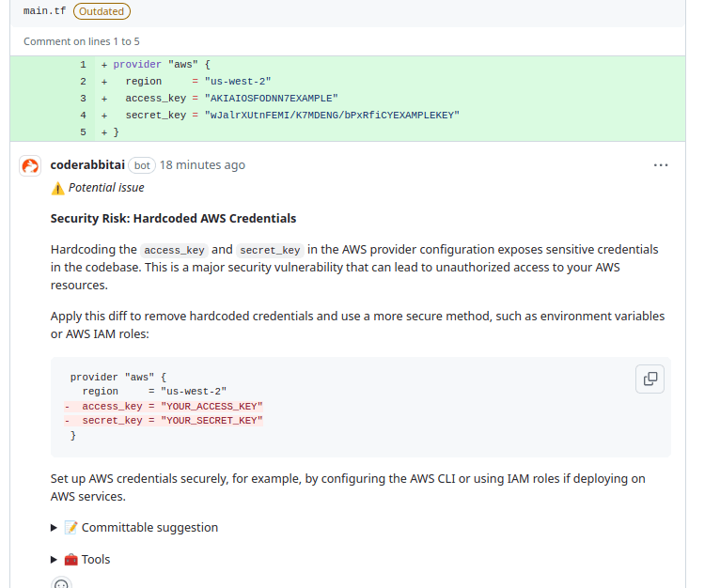This screenshot has height=588, width=720.
Task: Expand the Tools section
Action: pyautogui.click(x=80, y=560)
